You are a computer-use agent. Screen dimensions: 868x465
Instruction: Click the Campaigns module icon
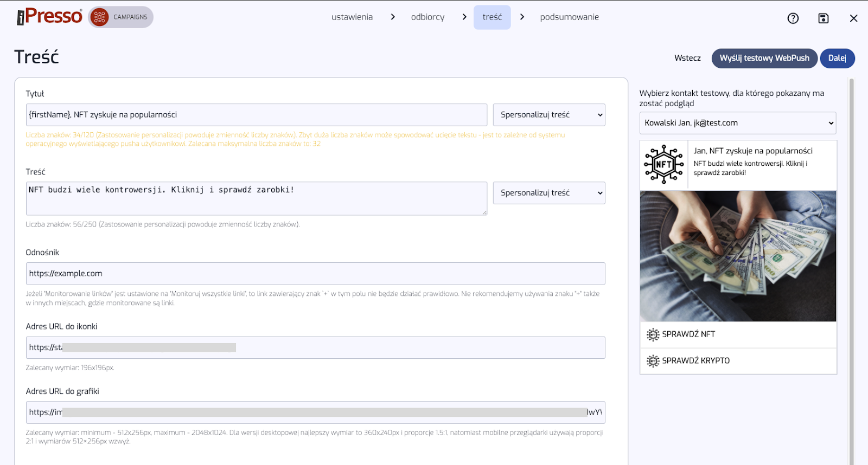(x=100, y=17)
